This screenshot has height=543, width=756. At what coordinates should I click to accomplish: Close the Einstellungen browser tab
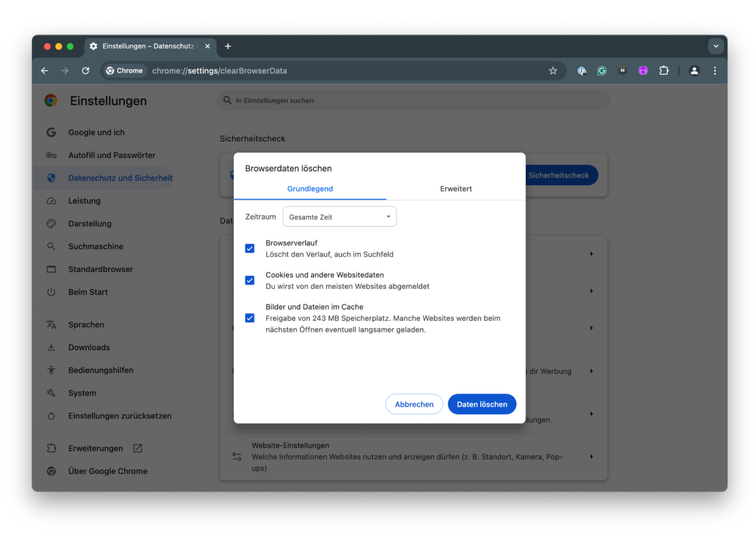pyautogui.click(x=207, y=46)
